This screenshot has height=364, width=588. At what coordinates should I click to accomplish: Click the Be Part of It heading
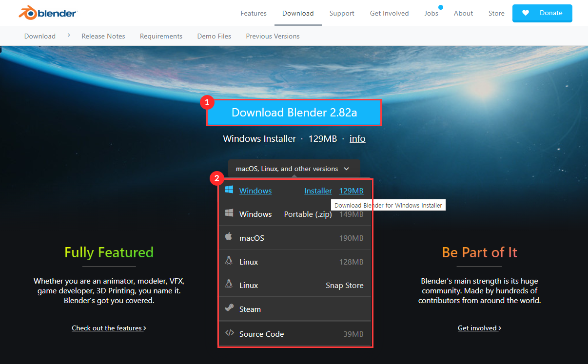click(479, 252)
